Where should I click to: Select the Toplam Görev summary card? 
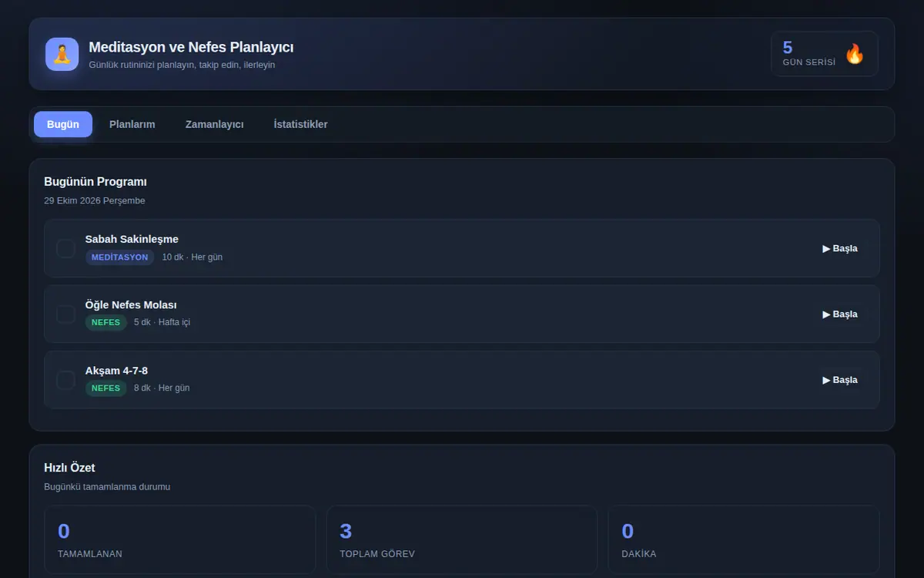462,539
